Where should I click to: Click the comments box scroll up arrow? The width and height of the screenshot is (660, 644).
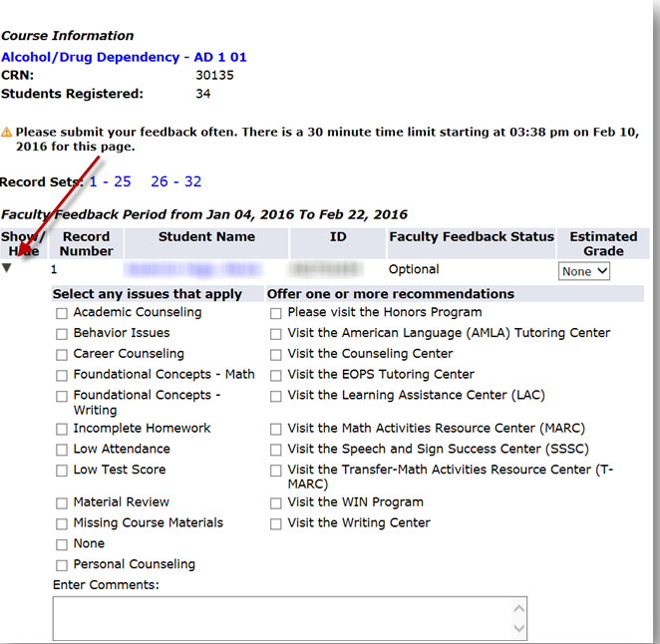coord(519,608)
